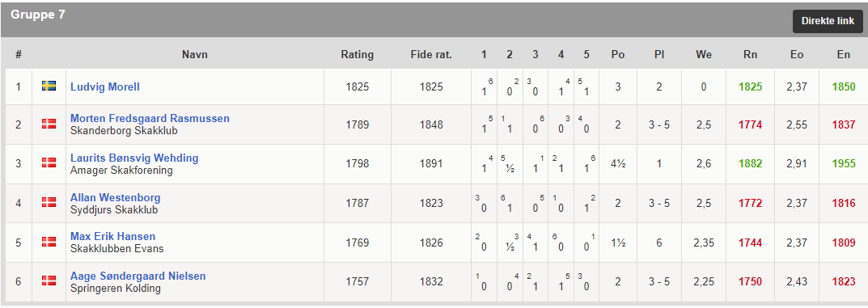Image resolution: width=868 pixels, height=308 pixels.
Task: Click the Swedish flag beside Ludvig Morell
Action: [x=49, y=86]
